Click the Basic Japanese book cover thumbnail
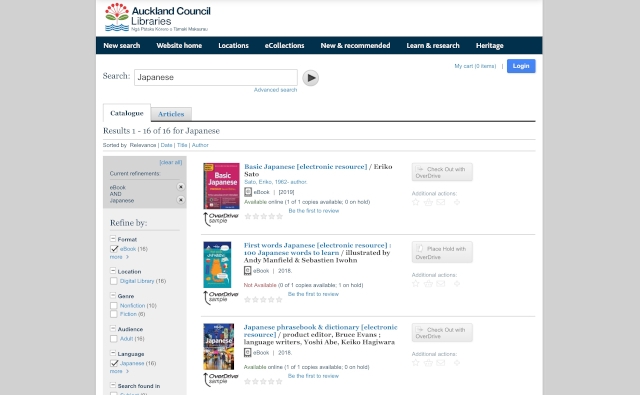Viewport: 640px width, 395px height. (222, 186)
